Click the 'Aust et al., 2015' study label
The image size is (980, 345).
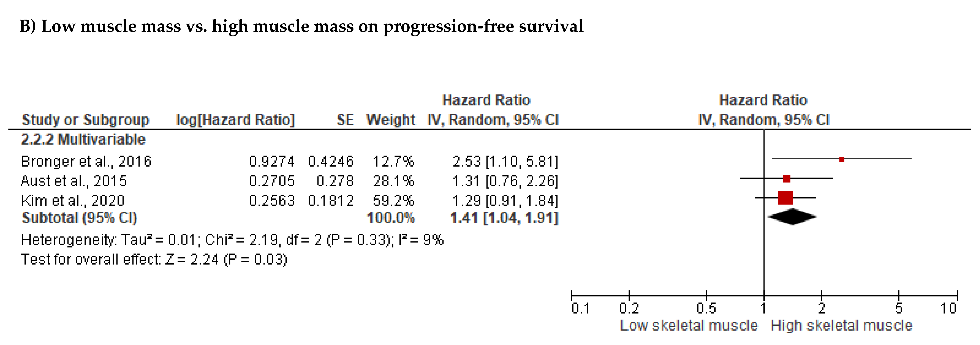tap(73, 181)
